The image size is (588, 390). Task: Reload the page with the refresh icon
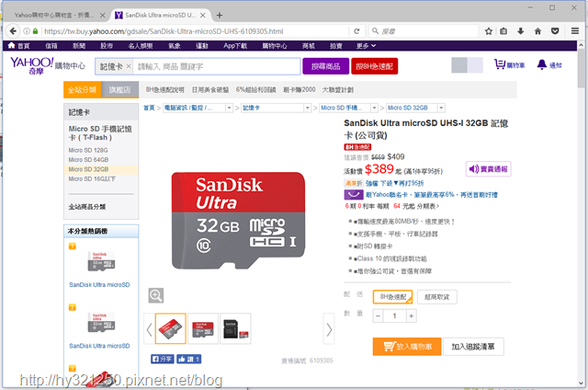pos(356,31)
